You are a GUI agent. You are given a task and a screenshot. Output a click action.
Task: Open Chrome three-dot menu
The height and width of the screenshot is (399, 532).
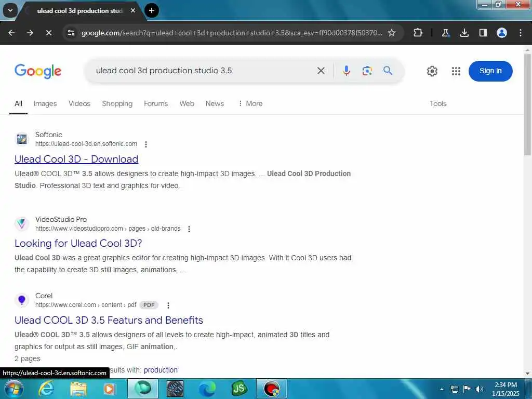click(x=521, y=33)
